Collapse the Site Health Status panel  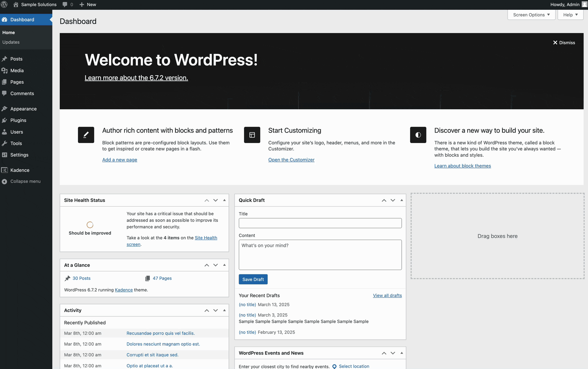[x=224, y=200]
